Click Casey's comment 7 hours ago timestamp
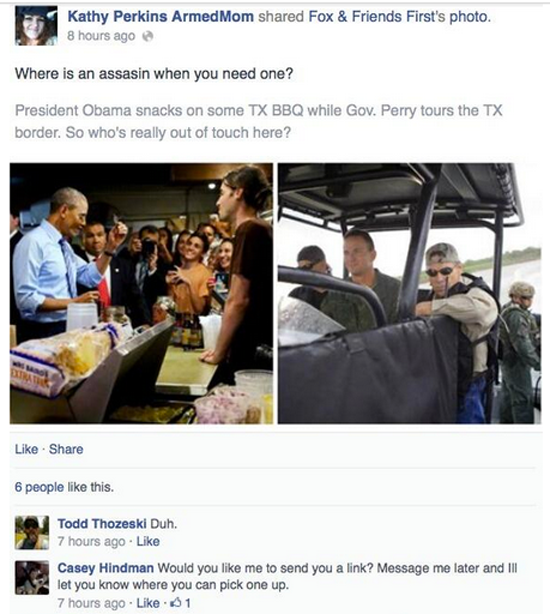550x614 pixels. click(x=91, y=603)
